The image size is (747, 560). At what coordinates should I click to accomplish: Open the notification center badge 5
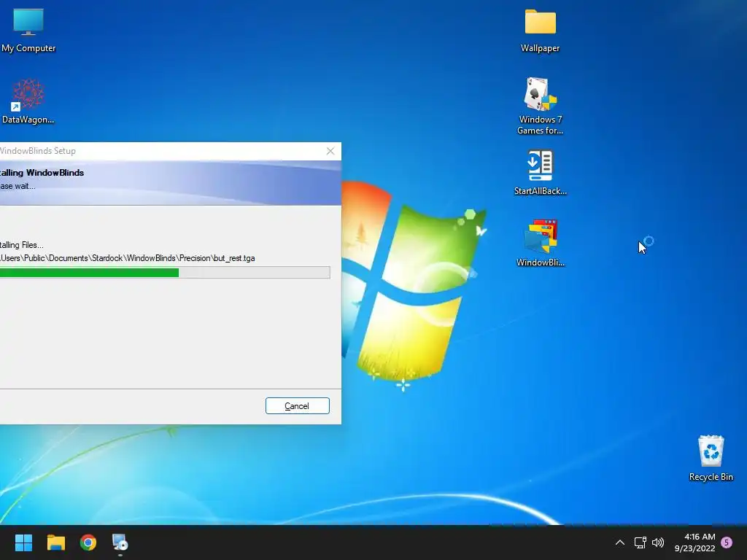click(x=727, y=542)
